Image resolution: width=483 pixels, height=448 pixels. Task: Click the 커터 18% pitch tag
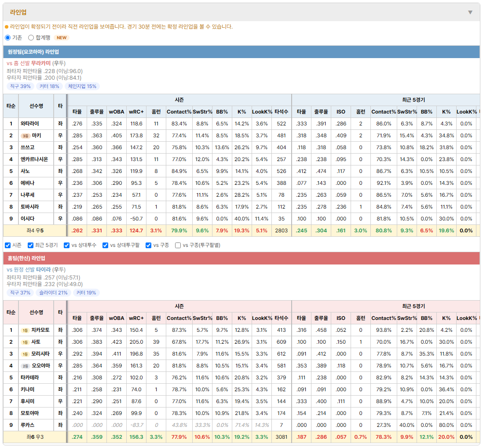pos(49,86)
